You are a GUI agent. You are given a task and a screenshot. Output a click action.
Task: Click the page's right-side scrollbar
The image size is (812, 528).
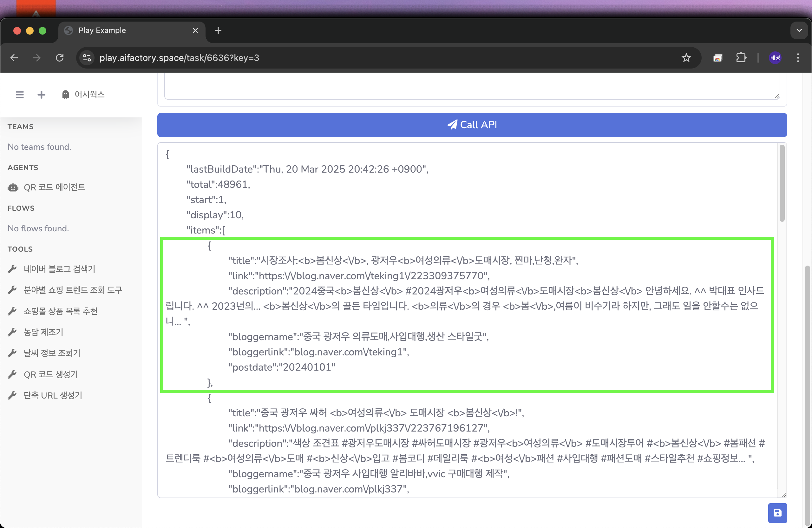[807, 396]
